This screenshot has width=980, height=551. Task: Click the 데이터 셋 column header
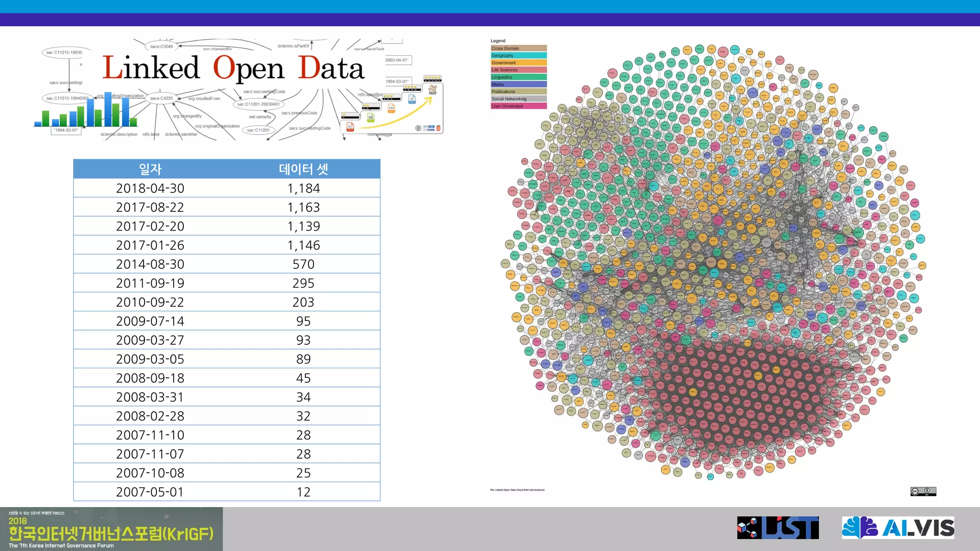pyautogui.click(x=303, y=169)
